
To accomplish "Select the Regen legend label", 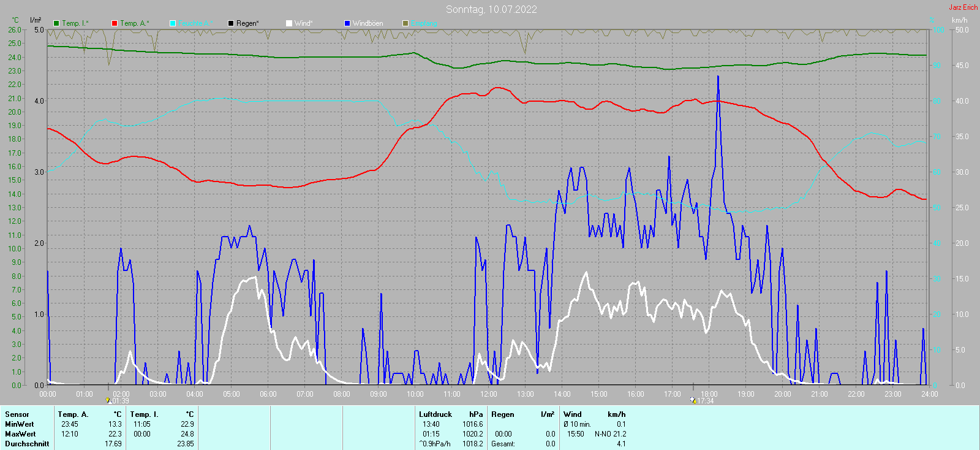I will [247, 23].
